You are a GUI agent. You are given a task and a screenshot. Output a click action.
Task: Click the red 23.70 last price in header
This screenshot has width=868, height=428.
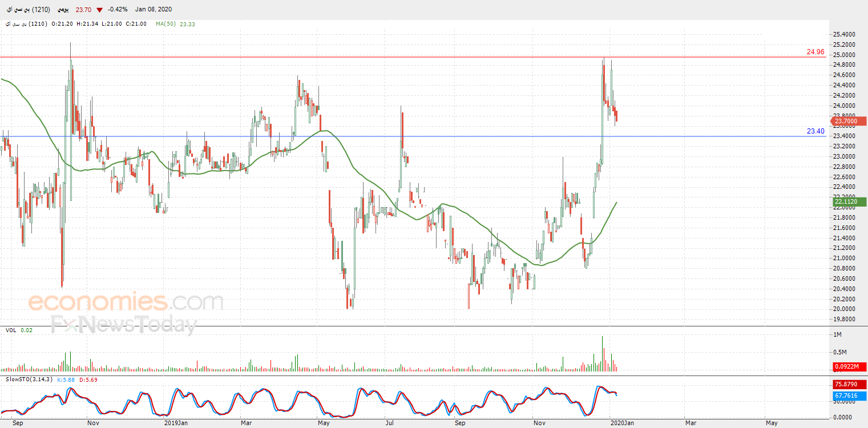click(x=83, y=10)
